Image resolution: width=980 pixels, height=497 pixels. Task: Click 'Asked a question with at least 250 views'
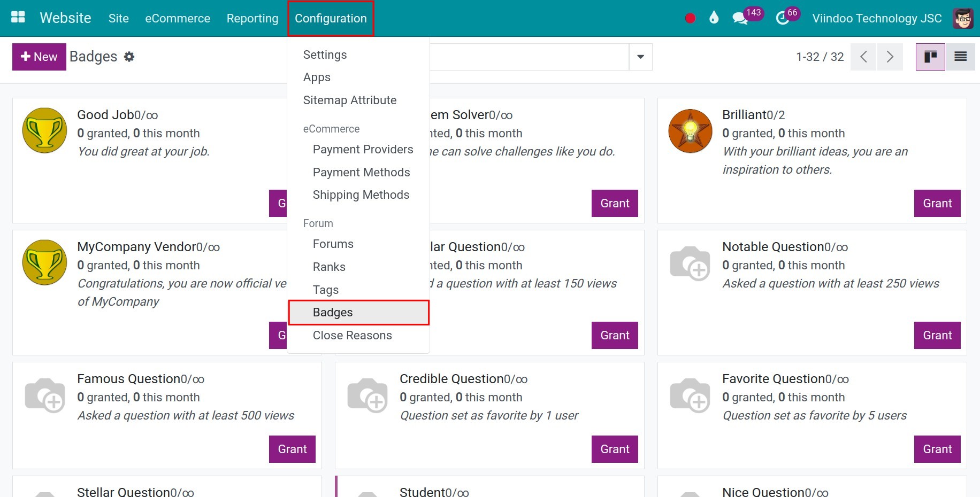[831, 283]
